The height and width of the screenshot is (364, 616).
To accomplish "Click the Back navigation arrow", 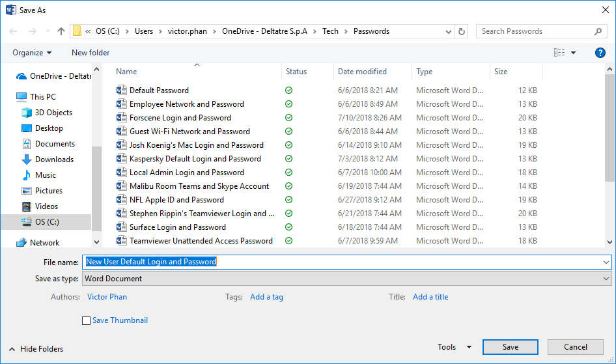I will tap(13, 31).
